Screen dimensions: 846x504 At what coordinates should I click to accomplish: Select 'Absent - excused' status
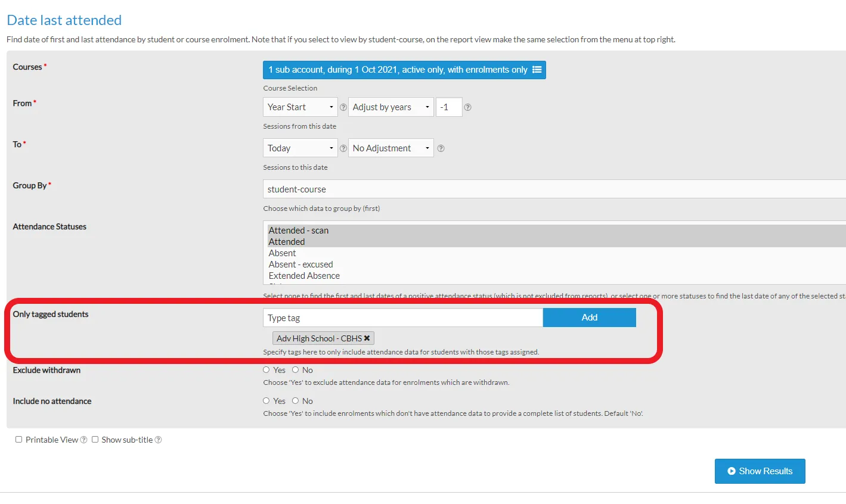(x=556, y=265)
